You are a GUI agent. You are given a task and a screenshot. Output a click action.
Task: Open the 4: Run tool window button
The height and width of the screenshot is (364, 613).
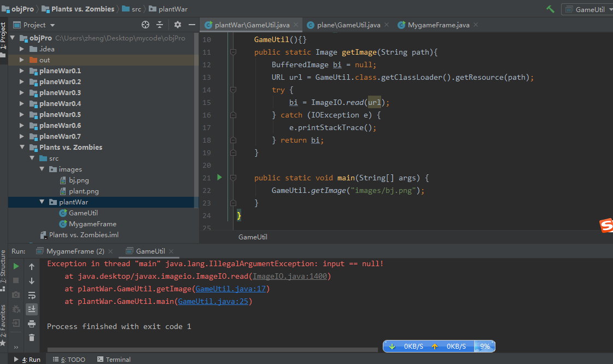(x=27, y=359)
